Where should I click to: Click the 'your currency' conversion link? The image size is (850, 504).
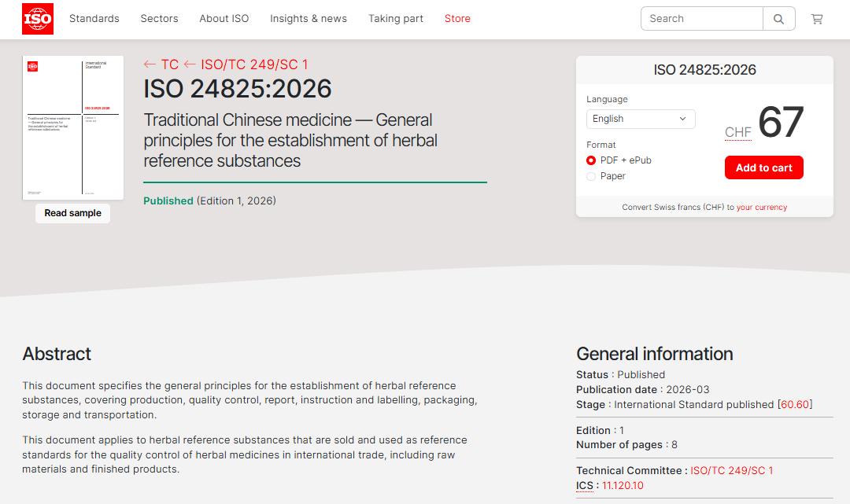761,208
